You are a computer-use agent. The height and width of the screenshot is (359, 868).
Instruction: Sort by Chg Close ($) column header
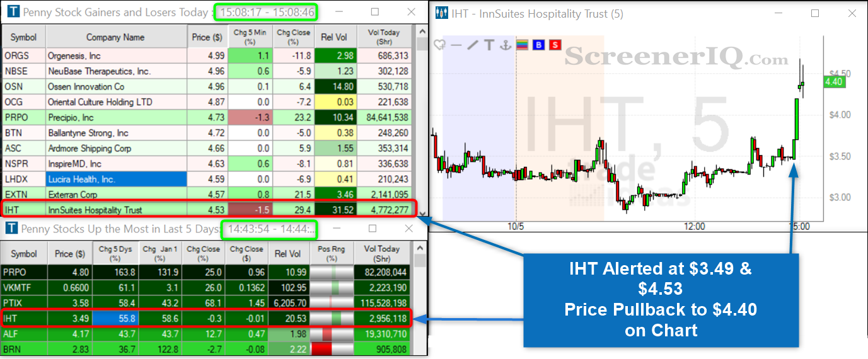pyautogui.click(x=246, y=254)
